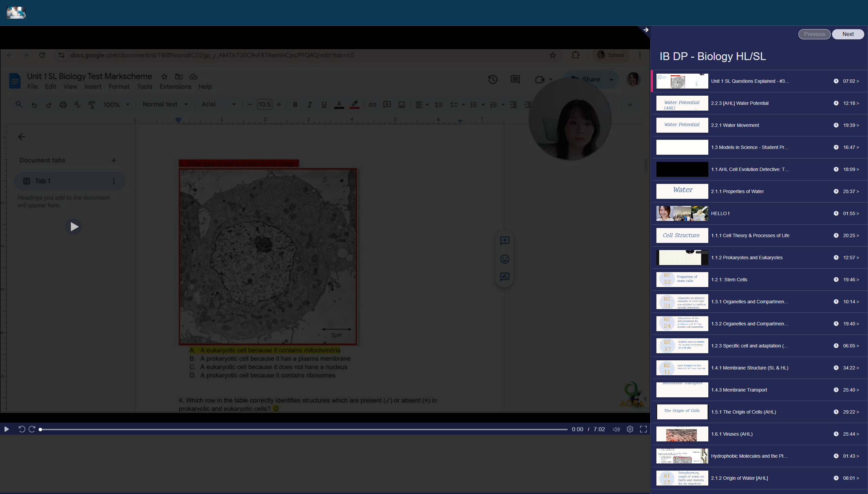Select the Bold formatting icon

[x=295, y=104]
